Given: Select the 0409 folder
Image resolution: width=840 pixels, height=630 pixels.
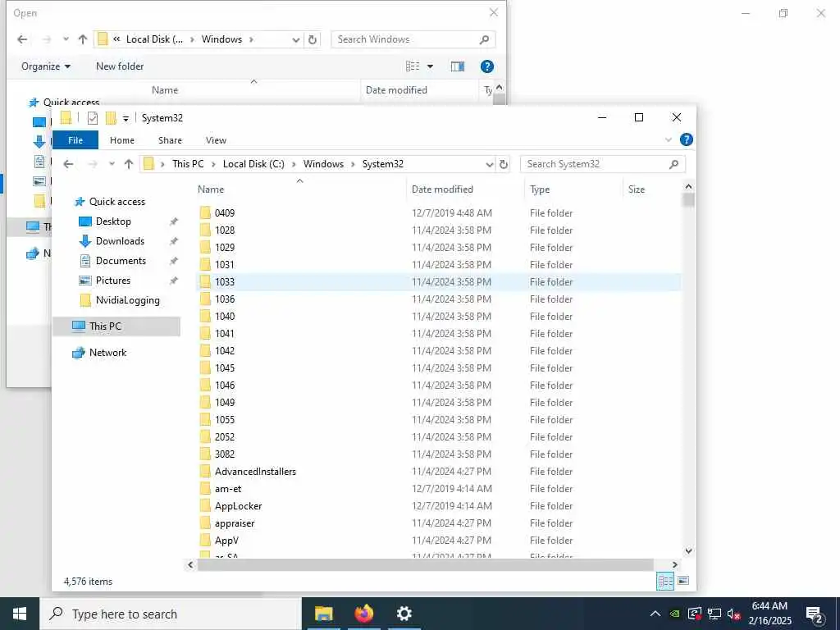Looking at the screenshot, I should [x=225, y=213].
